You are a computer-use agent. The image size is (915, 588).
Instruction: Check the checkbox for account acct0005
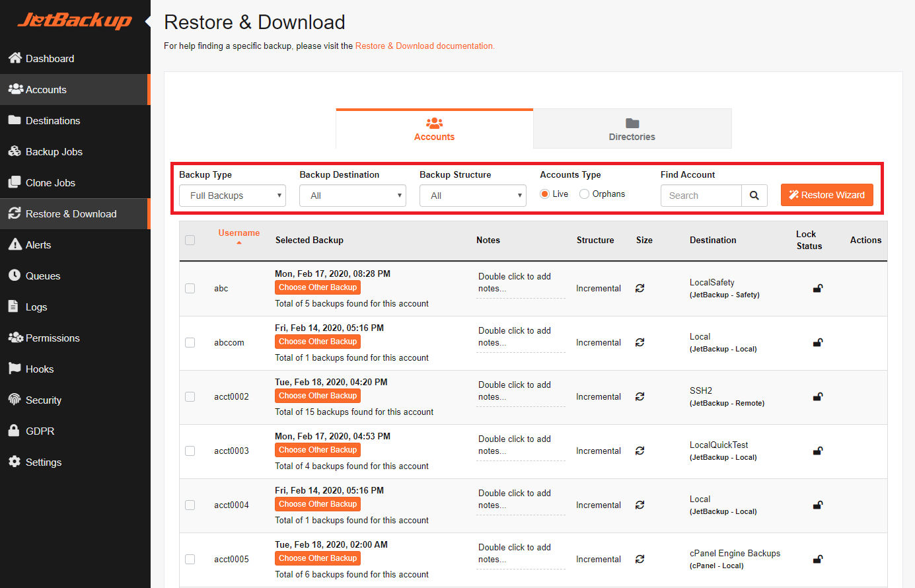(x=190, y=559)
